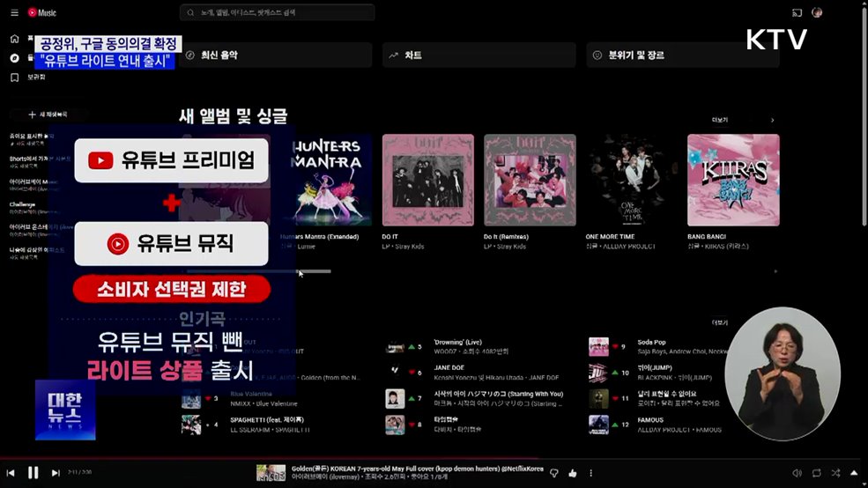Show next albums with right chevron arrow

[x=772, y=120]
